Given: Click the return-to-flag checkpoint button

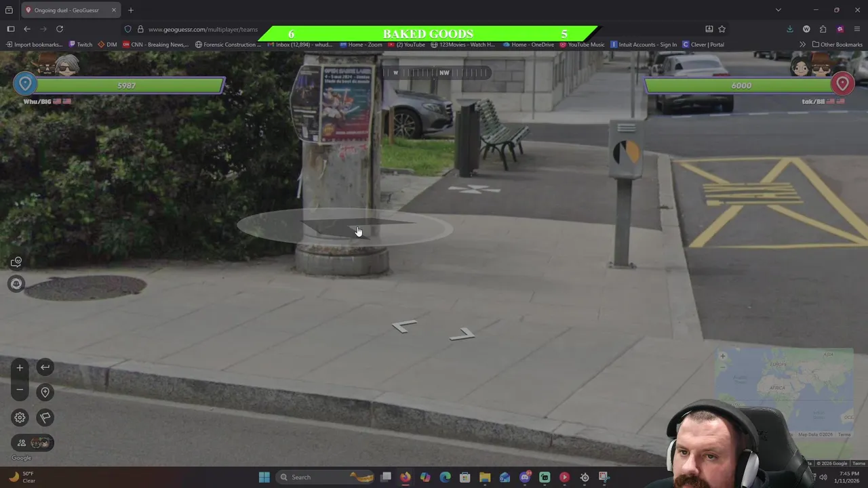Looking at the screenshot, I should click(45, 418).
